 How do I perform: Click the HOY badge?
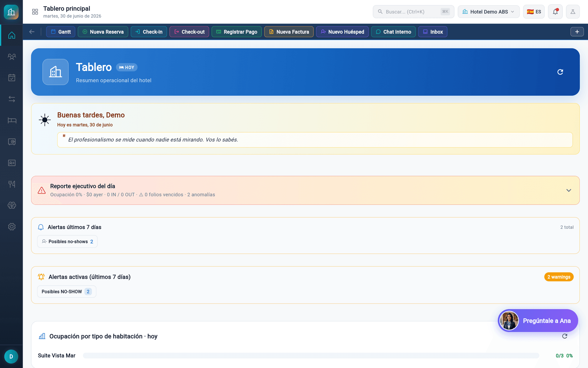point(127,67)
